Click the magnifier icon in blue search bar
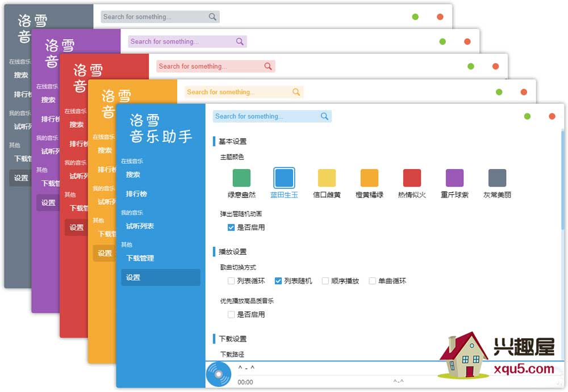568x392 pixels. [x=324, y=116]
